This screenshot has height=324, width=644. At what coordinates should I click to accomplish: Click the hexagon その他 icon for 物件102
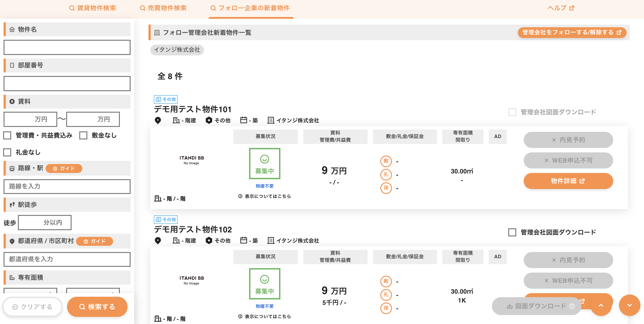[x=209, y=241]
